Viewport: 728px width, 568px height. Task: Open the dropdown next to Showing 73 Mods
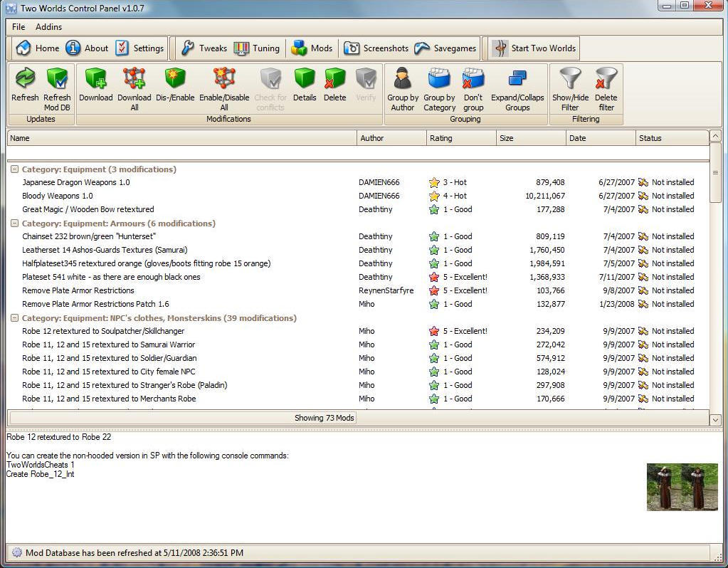coord(715,418)
